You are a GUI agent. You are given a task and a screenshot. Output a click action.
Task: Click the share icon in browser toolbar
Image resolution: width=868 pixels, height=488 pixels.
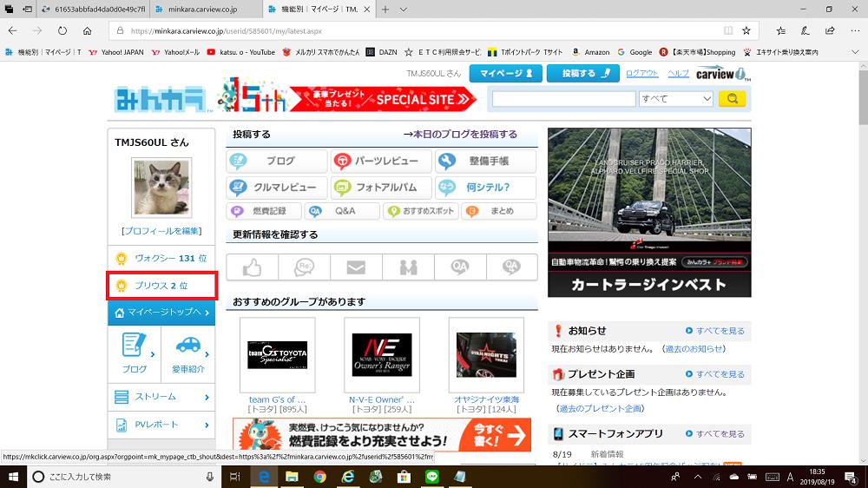[x=830, y=31]
